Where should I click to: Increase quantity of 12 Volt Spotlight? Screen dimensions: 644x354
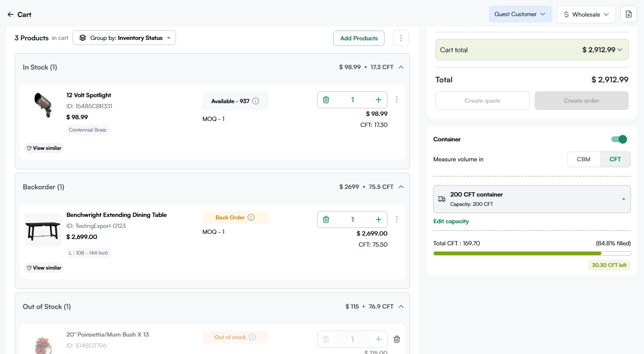point(378,100)
